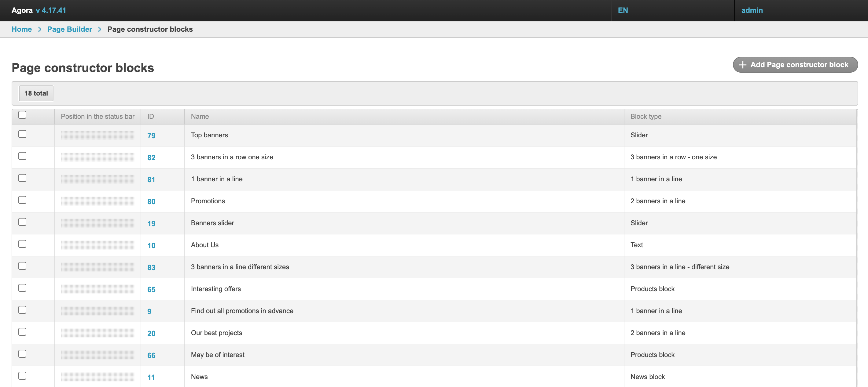The width and height of the screenshot is (868, 387).
Task: Grab drag handle for News row
Action: point(97,377)
